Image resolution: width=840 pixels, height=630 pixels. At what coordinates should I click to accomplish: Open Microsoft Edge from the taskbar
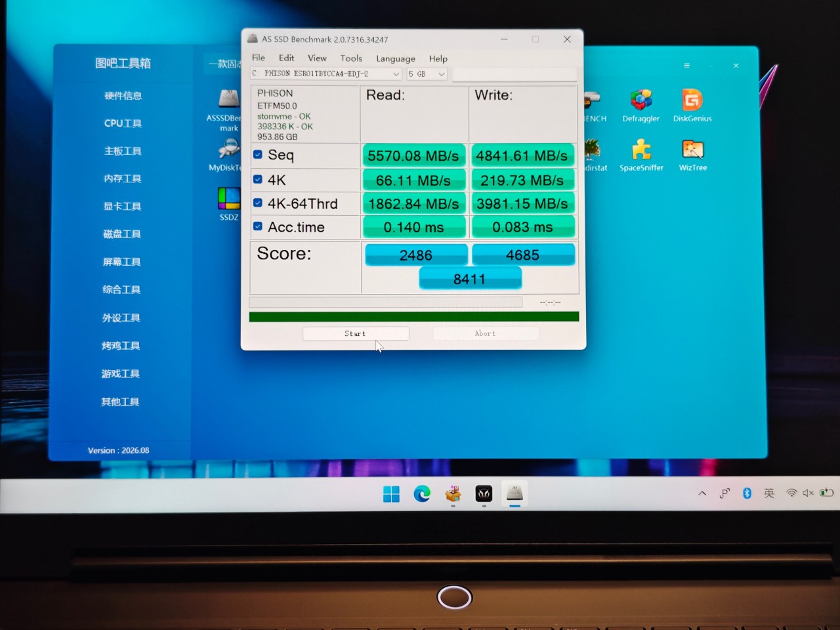click(422, 493)
